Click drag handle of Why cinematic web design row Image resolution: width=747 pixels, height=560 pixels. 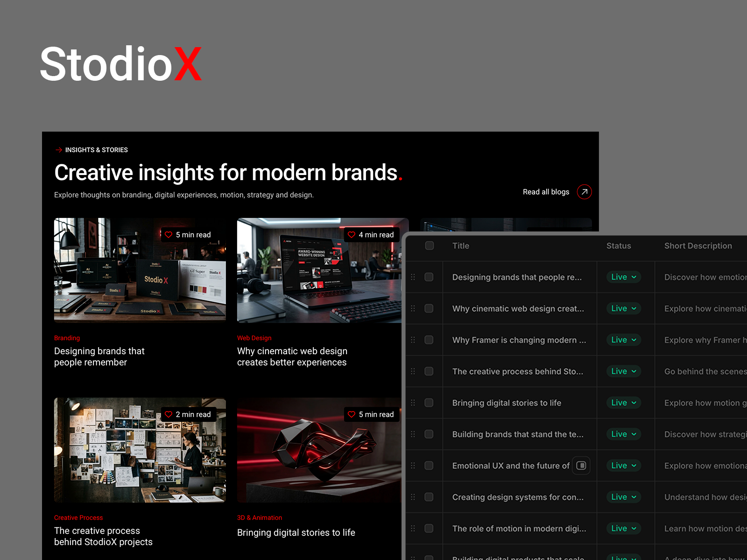(413, 308)
